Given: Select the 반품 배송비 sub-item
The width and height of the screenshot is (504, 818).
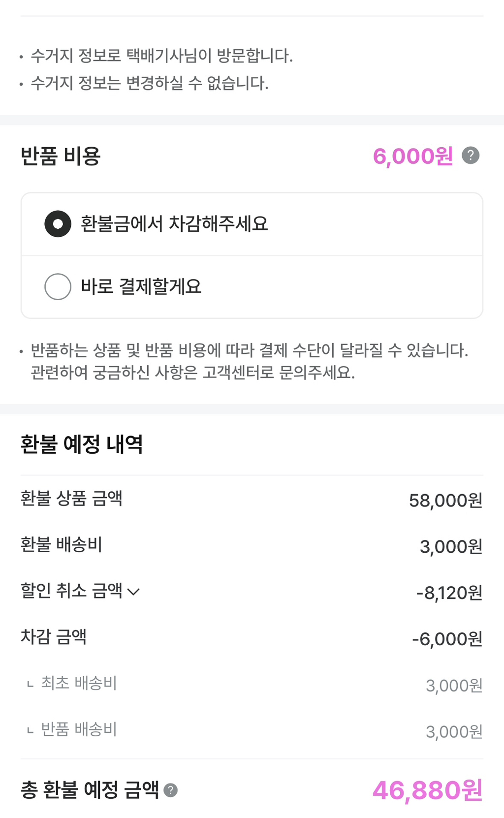Looking at the screenshot, I should 79,729.
